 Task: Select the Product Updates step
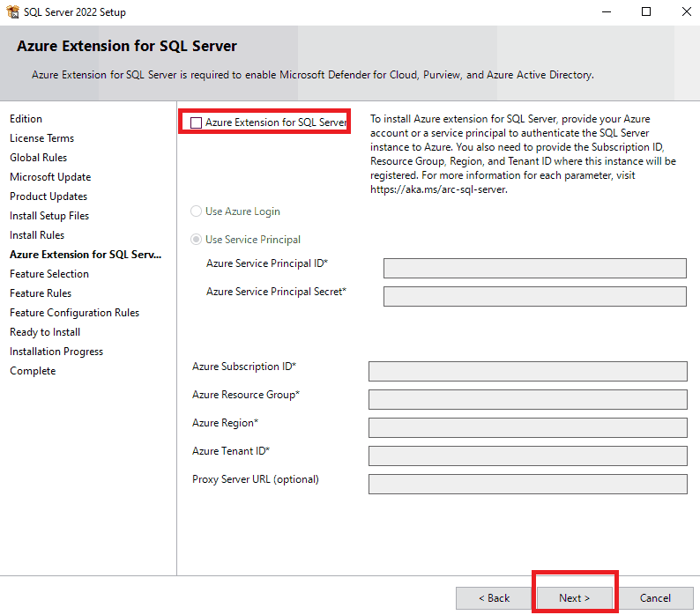(x=48, y=196)
